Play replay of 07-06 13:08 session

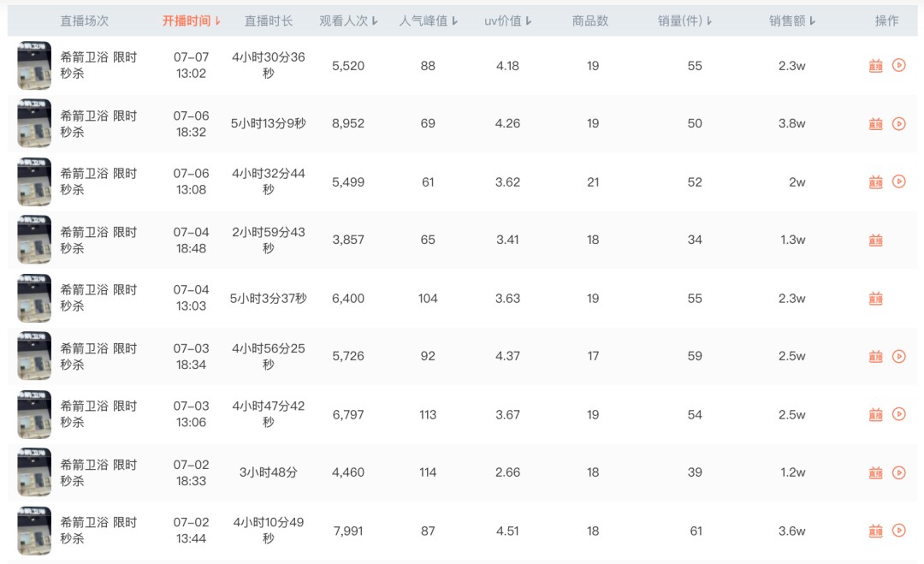pyautogui.click(x=898, y=181)
